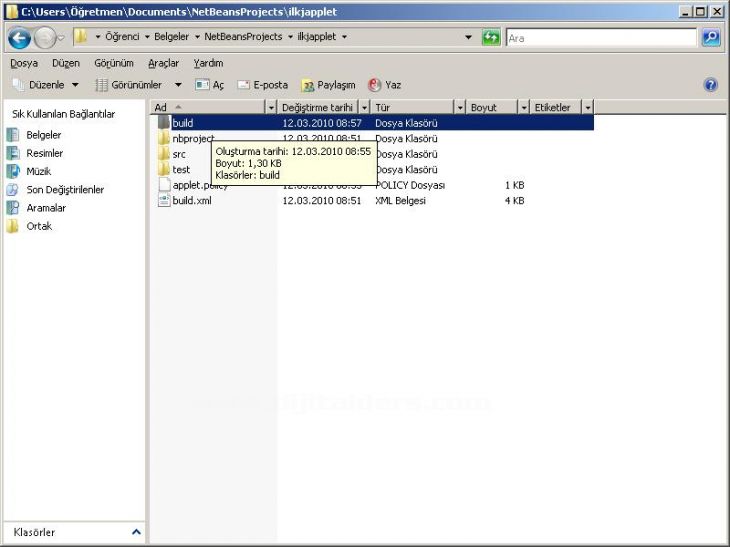Open the address bar history dropdown
Viewport: 730px width, 547px height.
[x=468, y=37]
